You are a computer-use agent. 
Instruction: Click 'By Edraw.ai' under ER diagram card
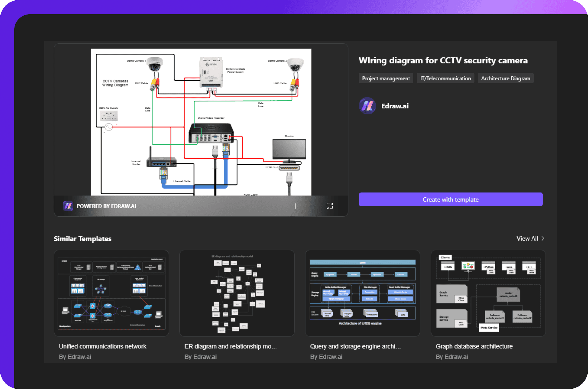tap(200, 357)
